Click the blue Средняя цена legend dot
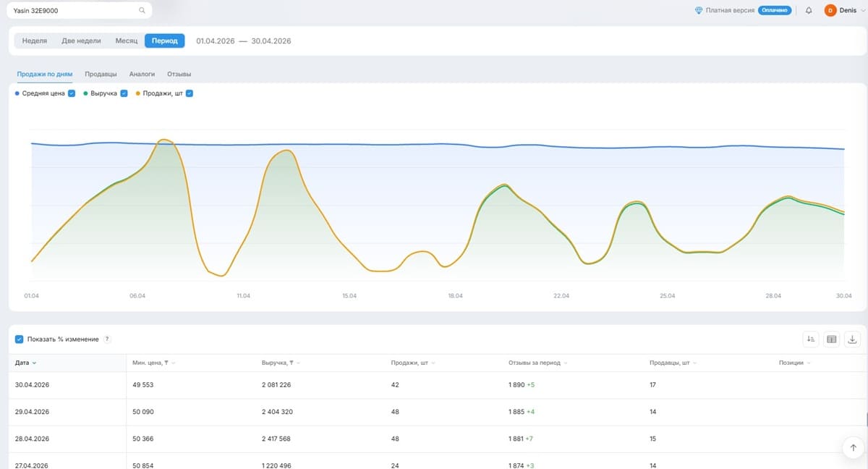Screen dimensions: 868x469 coord(17,93)
